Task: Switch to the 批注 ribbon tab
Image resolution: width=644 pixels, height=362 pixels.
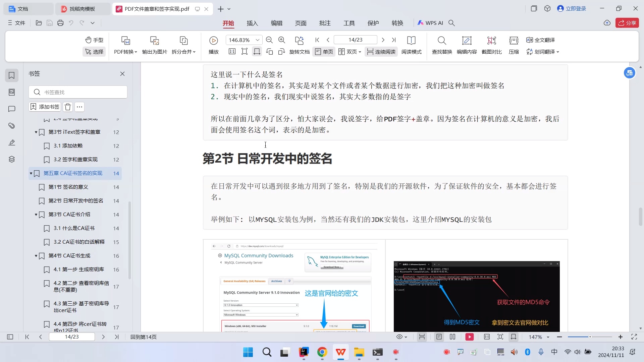Action: coord(324,23)
